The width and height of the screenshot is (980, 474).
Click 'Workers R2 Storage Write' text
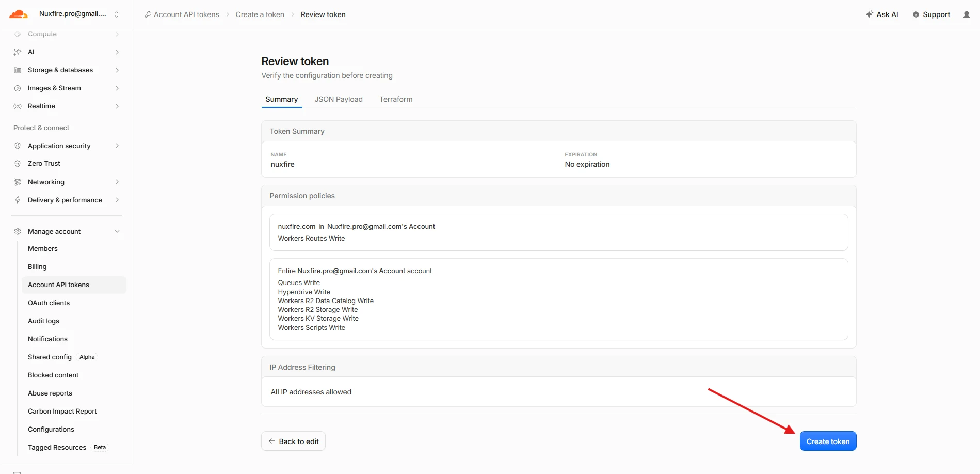(318, 310)
